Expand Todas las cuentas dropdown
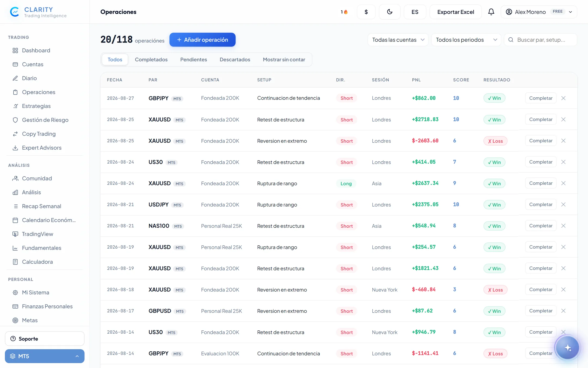The image size is (588, 368). pos(398,40)
